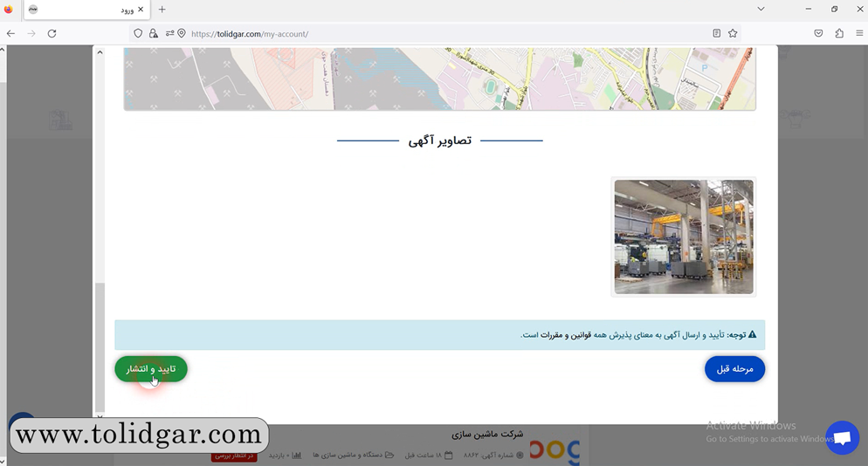Click the browser forward arrow
This screenshot has height=466, width=868.
pos(31,34)
